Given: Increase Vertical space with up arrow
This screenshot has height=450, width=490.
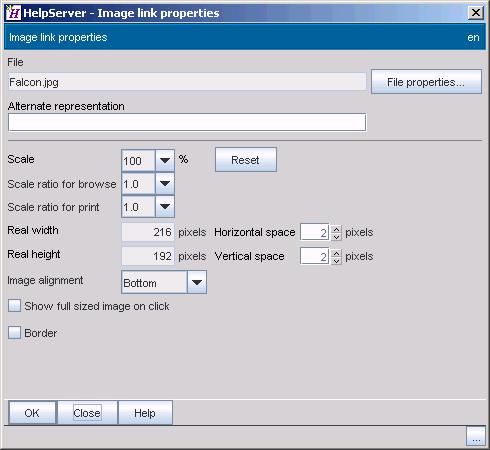Looking at the screenshot, I should pos(336,253).
